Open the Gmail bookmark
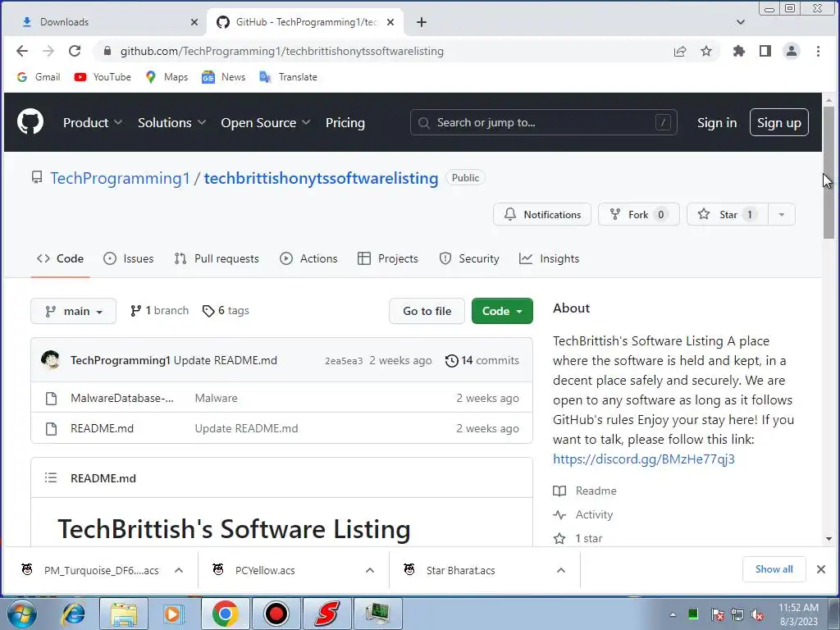Viewport: 840px width, 630px height. [38, 76]
